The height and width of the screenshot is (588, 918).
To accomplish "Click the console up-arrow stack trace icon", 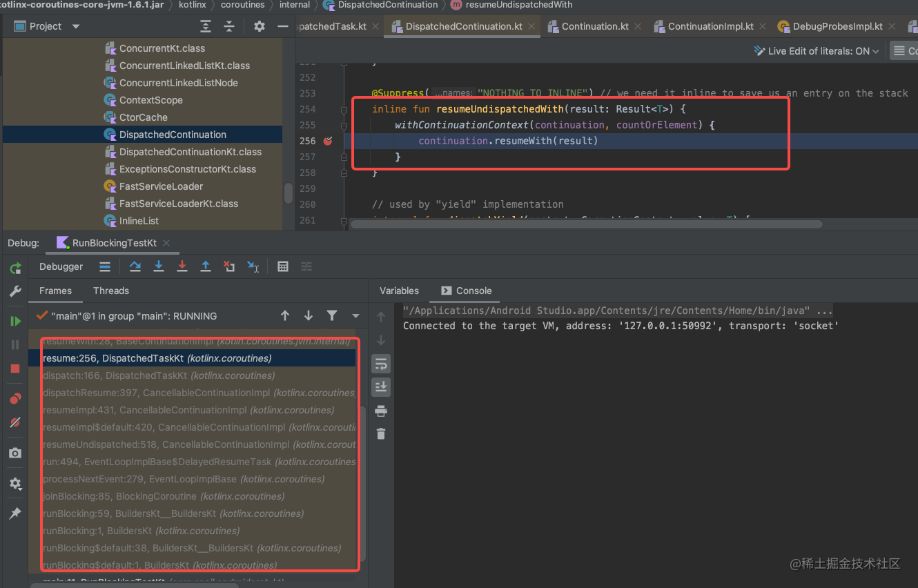I will point(380,317).
